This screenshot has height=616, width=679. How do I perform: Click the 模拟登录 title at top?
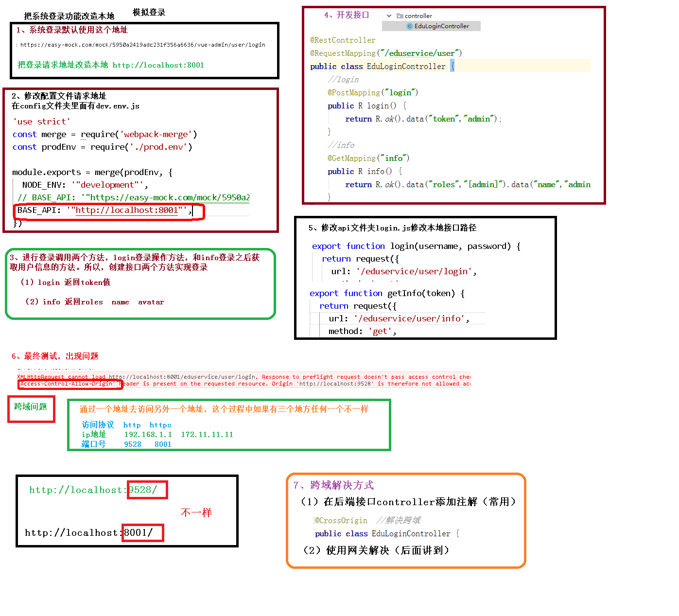click(149, 12)
